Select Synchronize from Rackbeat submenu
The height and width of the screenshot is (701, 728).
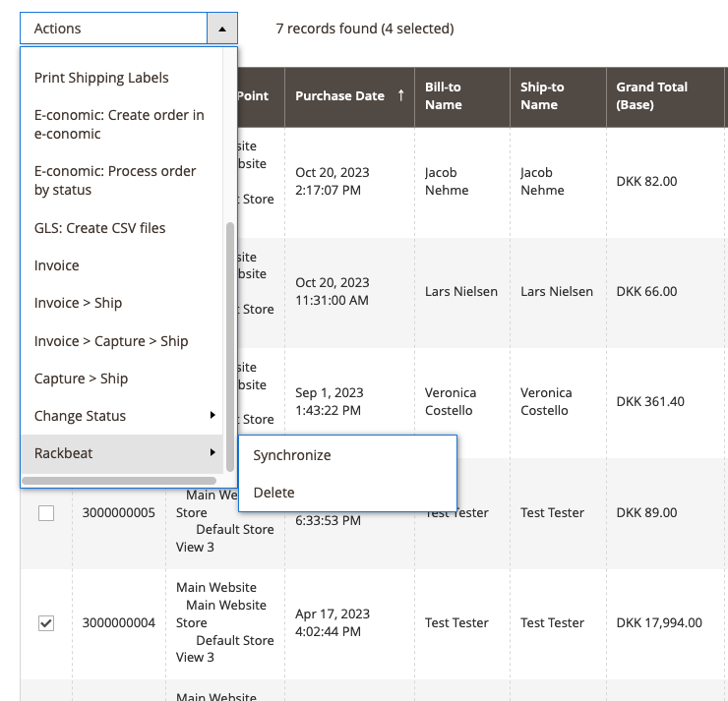(291, 455)
